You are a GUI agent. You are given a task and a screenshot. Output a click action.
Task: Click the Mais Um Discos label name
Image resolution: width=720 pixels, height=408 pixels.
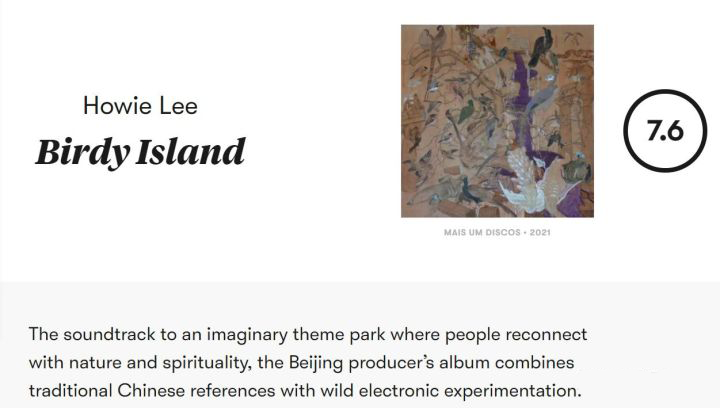(x=483, y=232)
